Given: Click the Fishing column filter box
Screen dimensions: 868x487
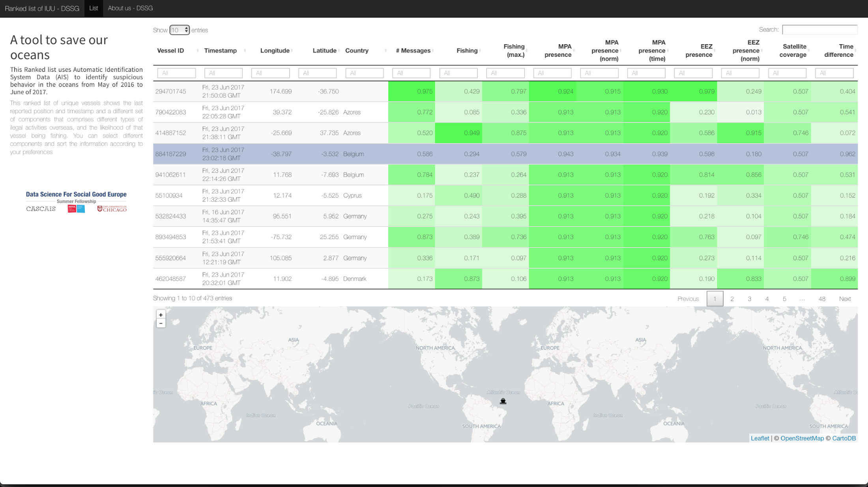Looking at the screenshot, I should pyautogui.click(x=458, y=73).
